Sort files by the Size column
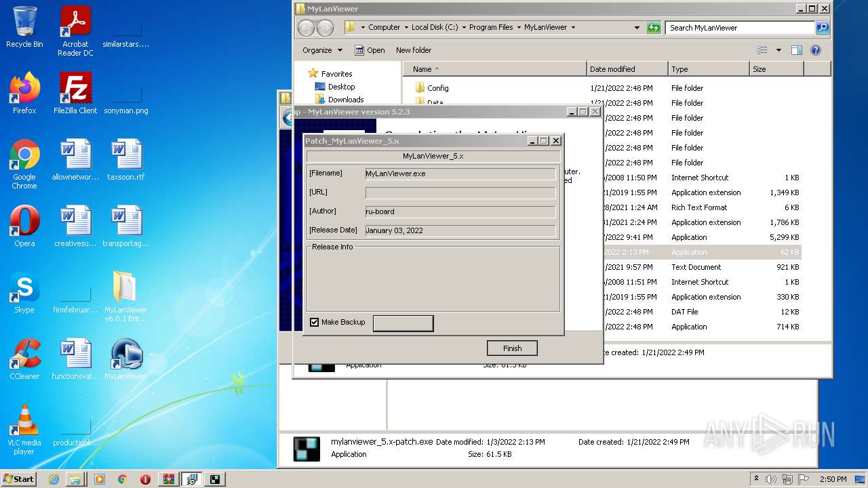868x488 pixels. [x=776, y=69]
